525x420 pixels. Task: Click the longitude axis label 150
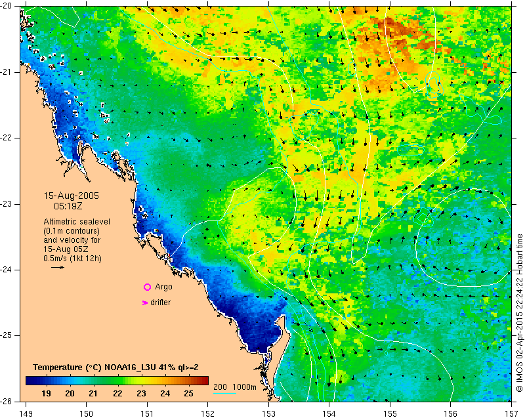pyautogui.click(x=87, y=414)
